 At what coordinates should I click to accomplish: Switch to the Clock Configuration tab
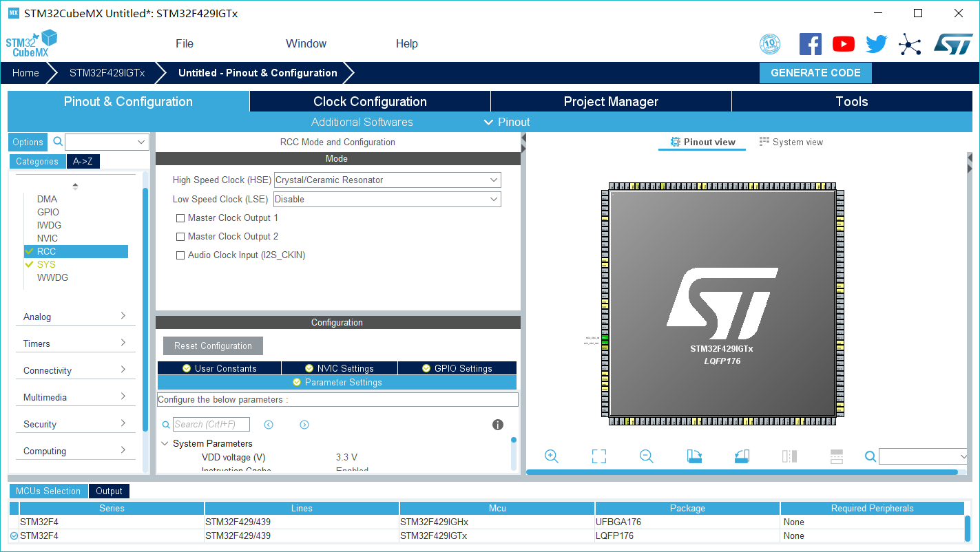pos(370,101)
